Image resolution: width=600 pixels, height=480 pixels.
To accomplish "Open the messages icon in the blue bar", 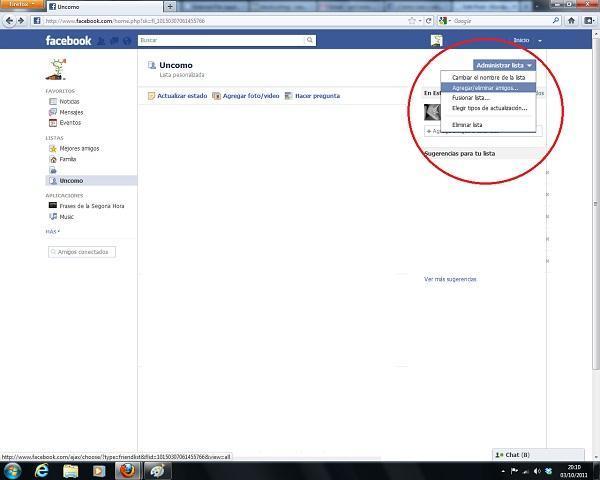I will [x=114, y=41].
